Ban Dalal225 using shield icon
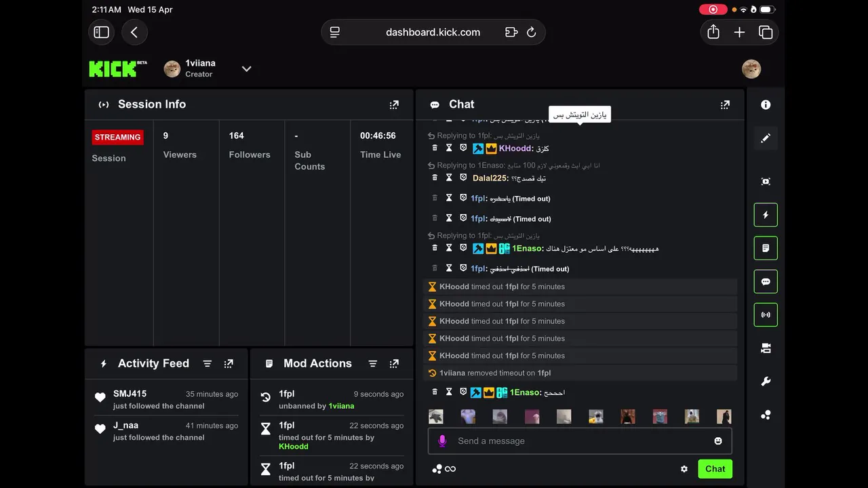The height and width of the screenshot is (488, 868). tap(463, 178)
